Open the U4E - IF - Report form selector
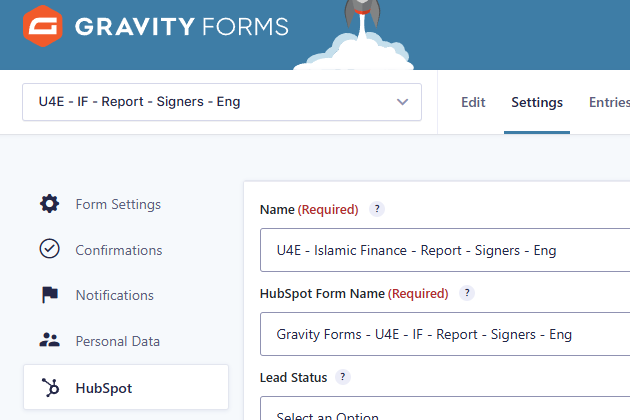The image size is (630, 420). coord(222,102)
